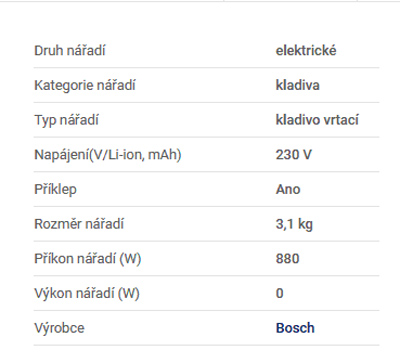Screen dimensions: 400x363
Task: Open the Bosch manufacturer link
Action: click(x=295, y=328)
